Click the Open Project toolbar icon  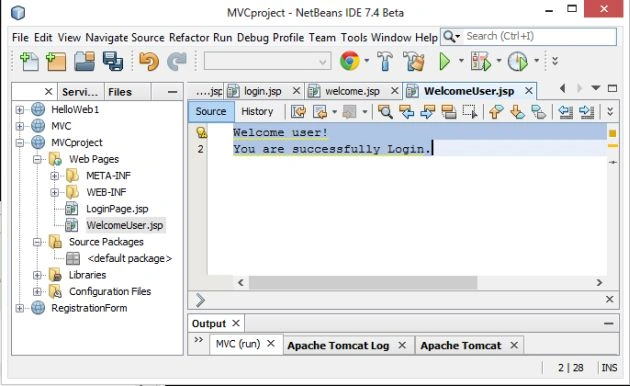point(84,62)
